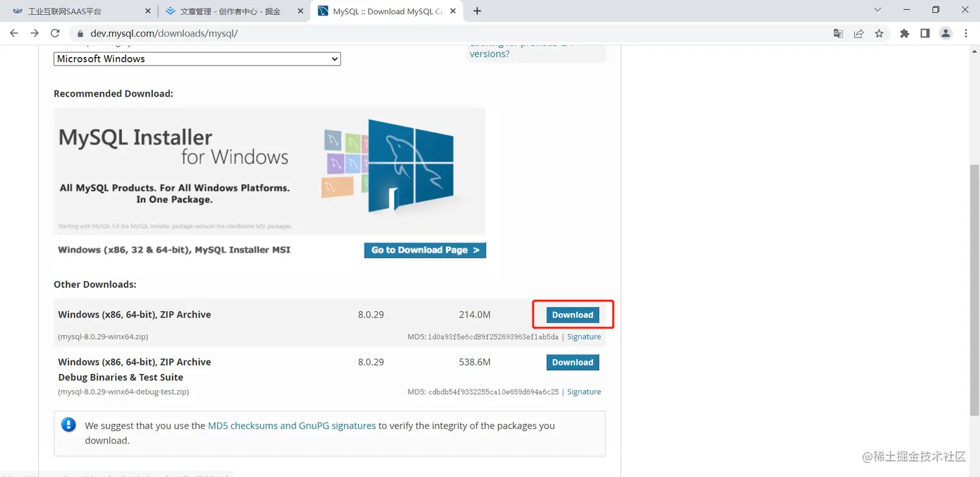The image size is (980, 477).
Task: Close the MySQL Download tab
Action: 453,11
